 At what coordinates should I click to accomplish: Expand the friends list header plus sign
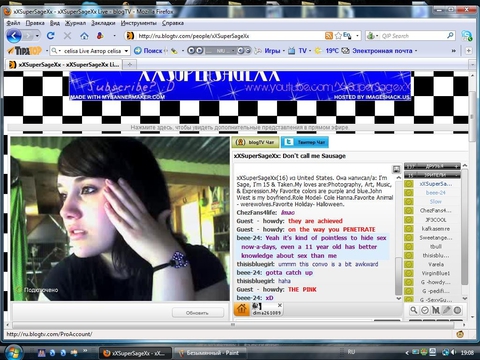(456, 166)
